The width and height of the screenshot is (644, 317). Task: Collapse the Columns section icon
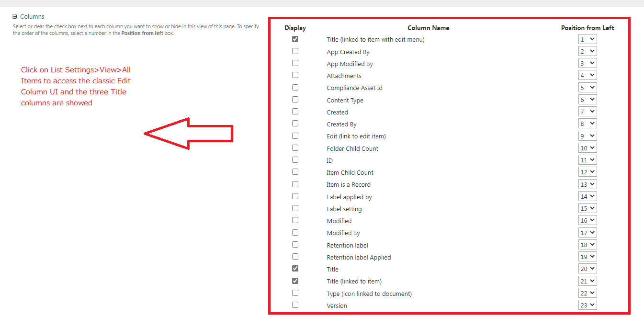click(x=15, y=17)
